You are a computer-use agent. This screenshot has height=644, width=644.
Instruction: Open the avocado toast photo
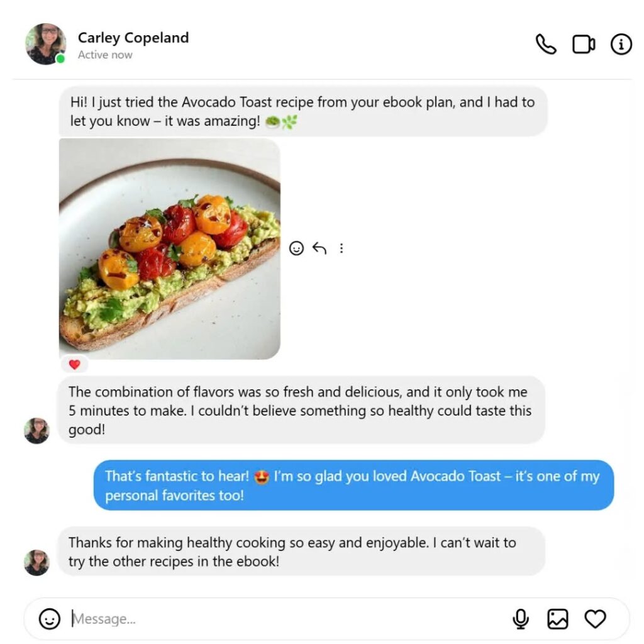(170, 248)
